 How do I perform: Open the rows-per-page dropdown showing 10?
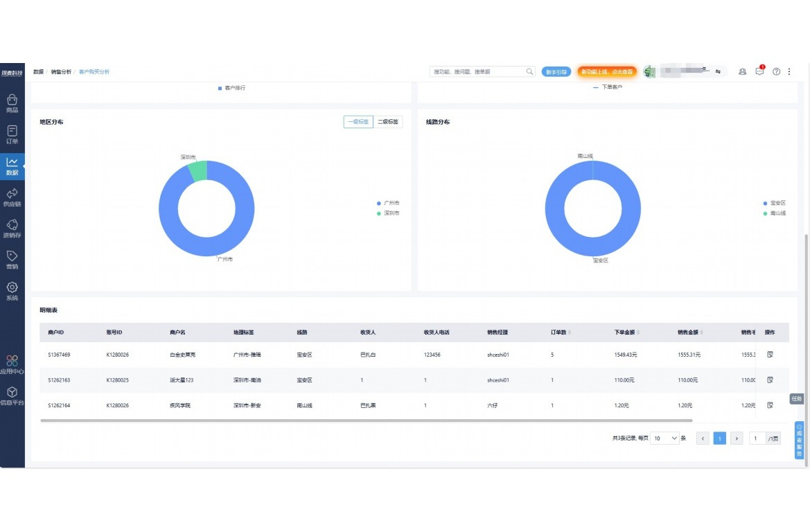pyautogui.click(x=665, y=438)
